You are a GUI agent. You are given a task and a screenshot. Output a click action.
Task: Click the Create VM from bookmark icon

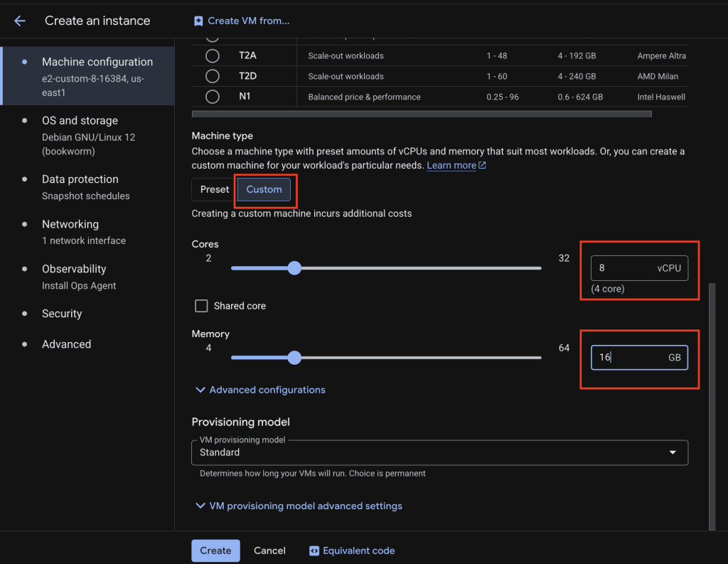[198, 21]
